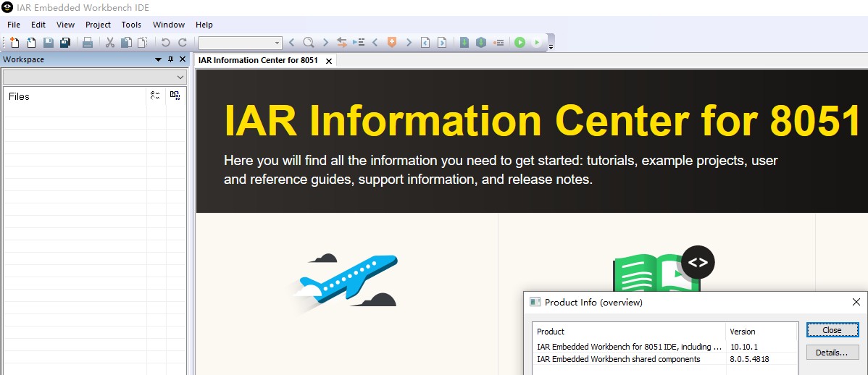Click Close in Product Info dialog

[x=832, y=330]
